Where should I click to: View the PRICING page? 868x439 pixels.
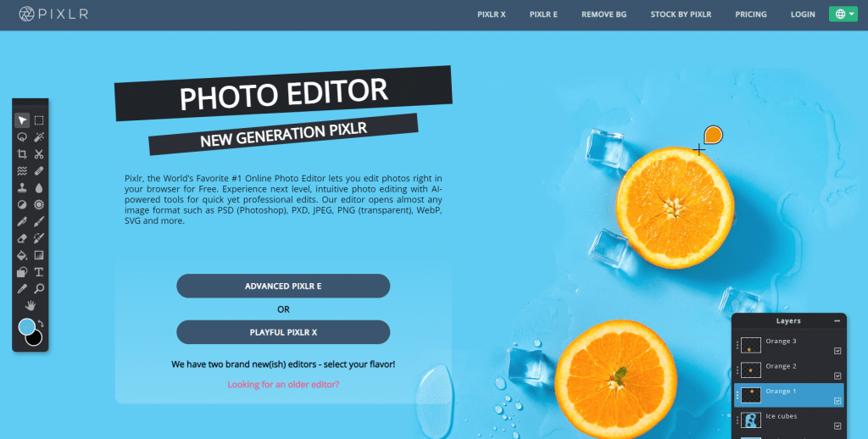click(751, 14)
